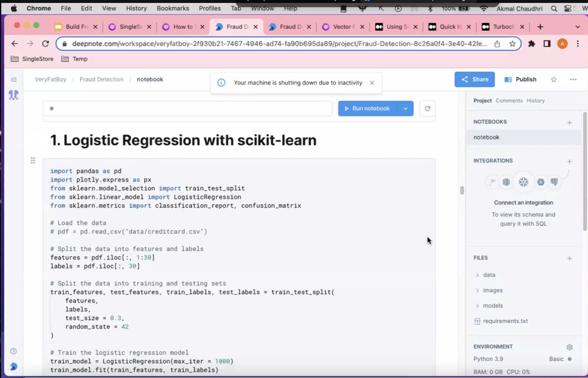The height and width of the screenshot is (378, 588).
Task: Click the Share button
Action: click(474, 80)
